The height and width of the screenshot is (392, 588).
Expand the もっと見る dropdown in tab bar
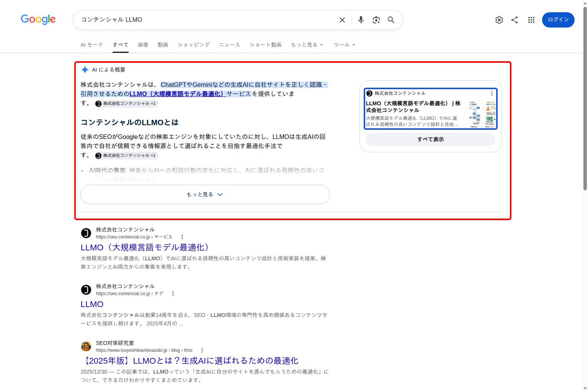click(x=307, y=45)
